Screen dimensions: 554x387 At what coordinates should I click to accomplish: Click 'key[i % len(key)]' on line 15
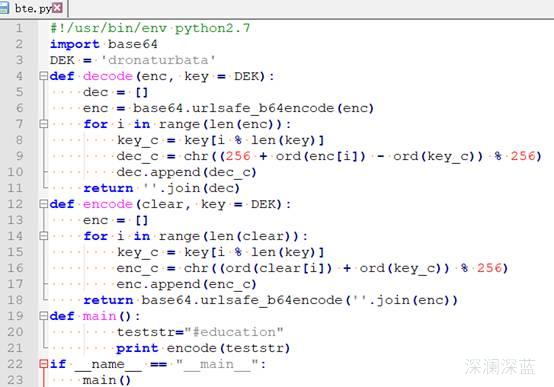click(x=254, y=252)
